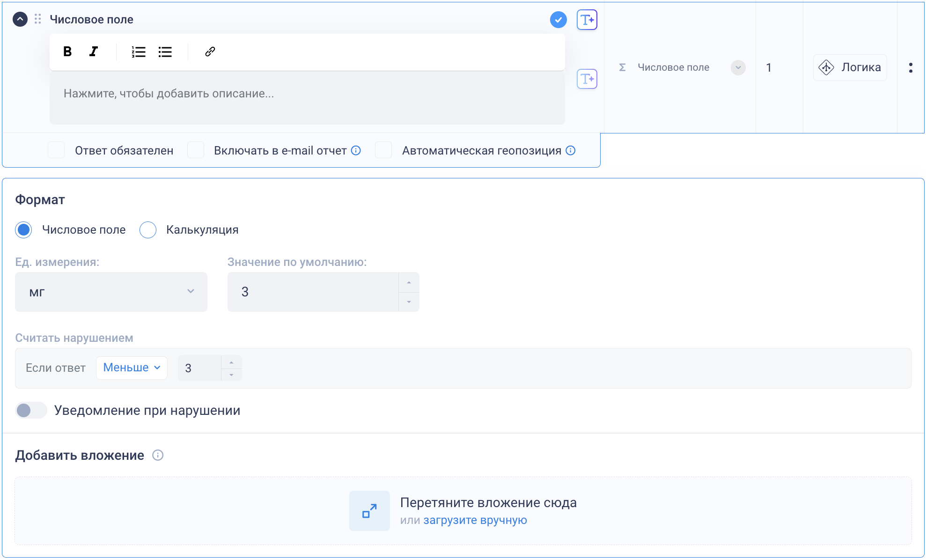Collapse the question with the chevron-up button
Screen dimensions: 926x560
[20, 19]
